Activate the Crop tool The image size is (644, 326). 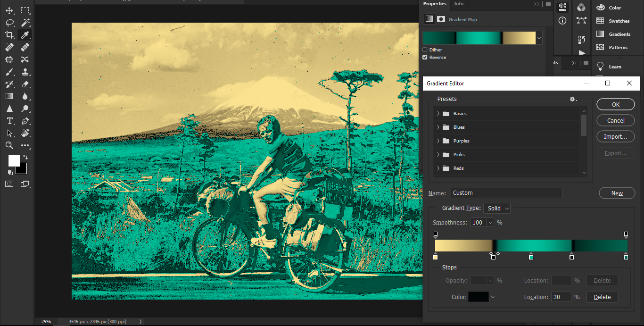(x=9, y=34)
